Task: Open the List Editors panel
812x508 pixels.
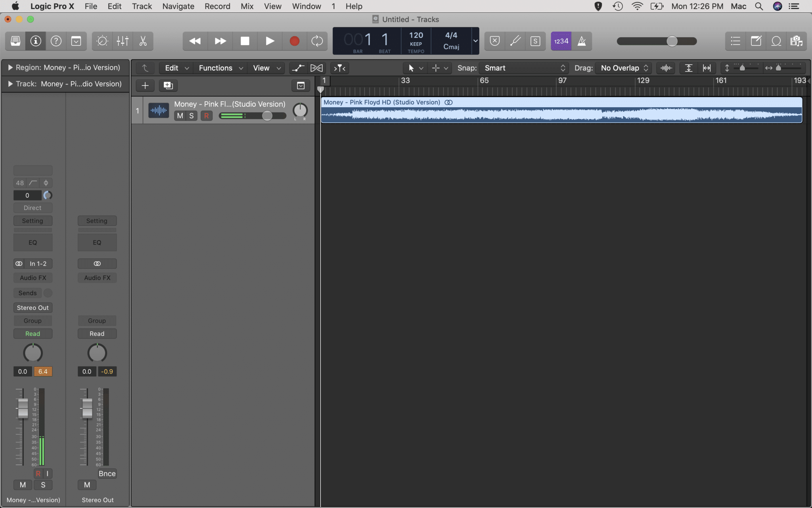Action: coord(735,41)
